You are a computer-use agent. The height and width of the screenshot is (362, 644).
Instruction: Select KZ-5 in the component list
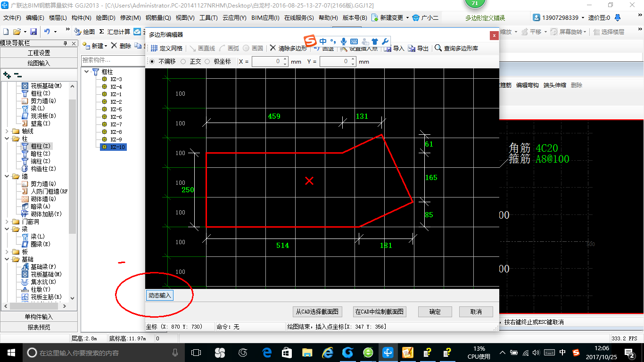click(x=116, y=109)
